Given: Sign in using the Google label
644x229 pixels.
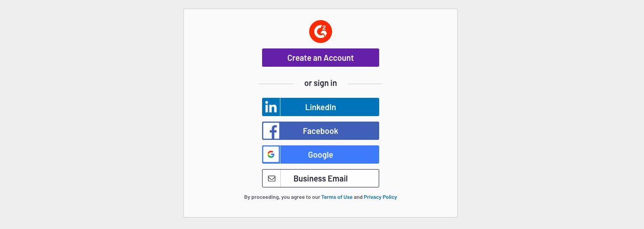Looking at the screenshot, I should [321, 155].
